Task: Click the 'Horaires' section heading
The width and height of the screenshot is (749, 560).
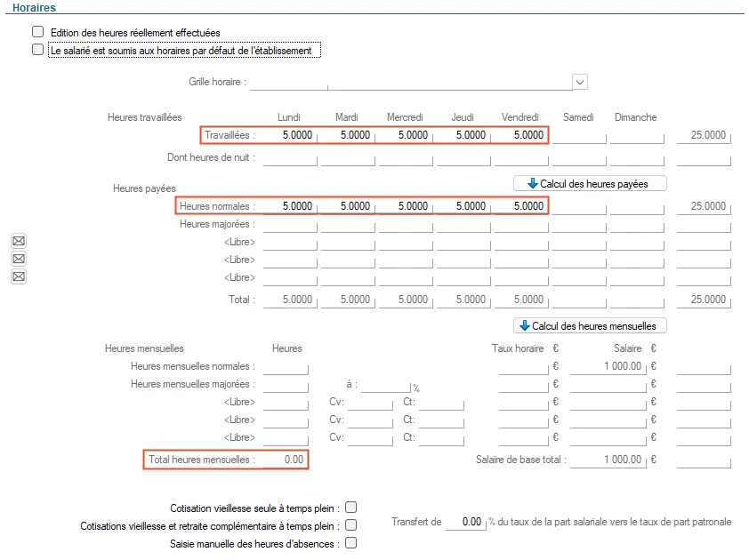Action: click(x=34, y=8)
